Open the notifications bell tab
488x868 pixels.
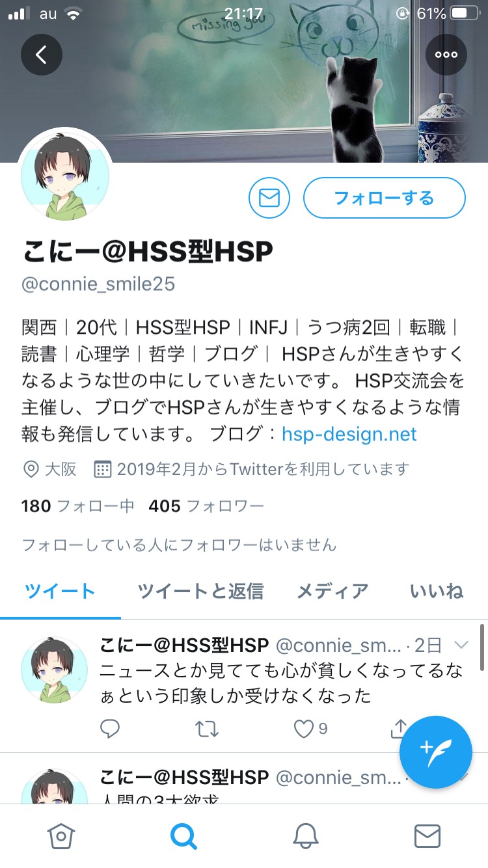click(306, 836)
